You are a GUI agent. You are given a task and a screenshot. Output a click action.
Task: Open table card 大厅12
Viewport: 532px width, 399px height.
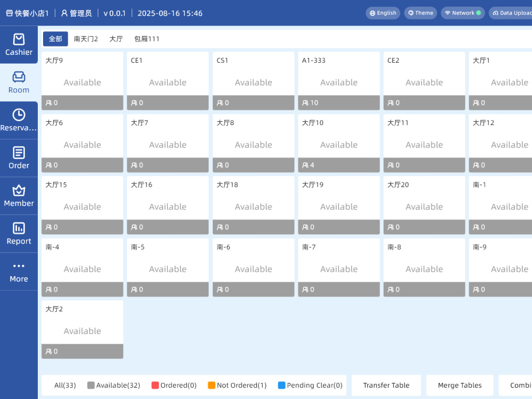click(501, 143)
